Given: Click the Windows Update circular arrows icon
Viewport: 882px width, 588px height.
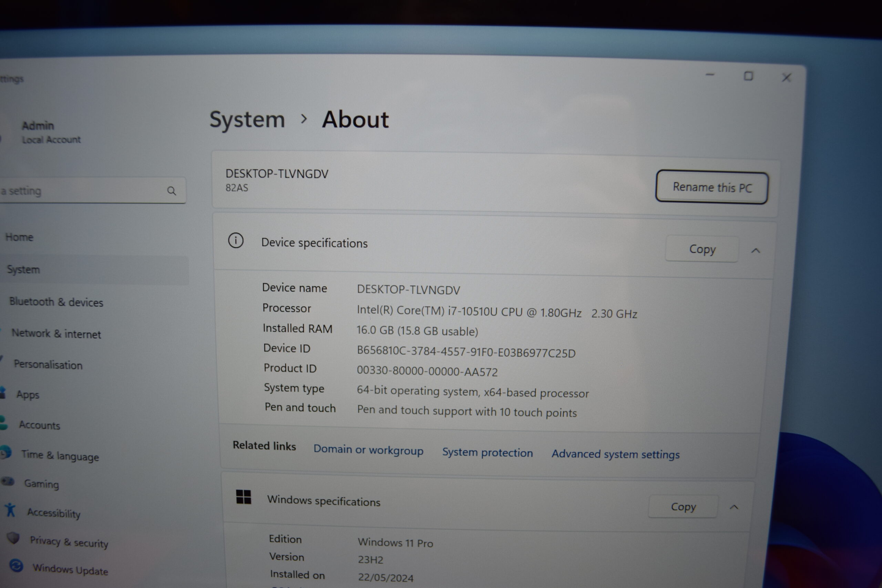Looking at the screenshot, I should tap(16, 566).
